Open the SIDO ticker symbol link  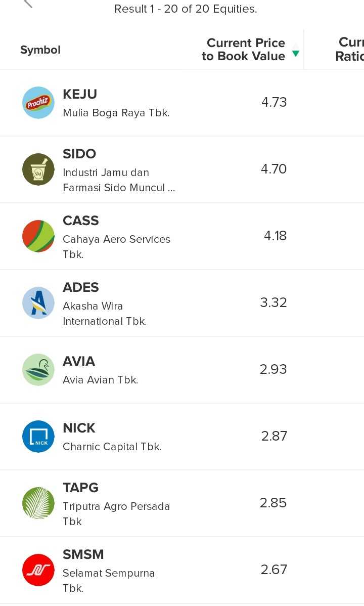pyautogui.click(x=79, y=154)
